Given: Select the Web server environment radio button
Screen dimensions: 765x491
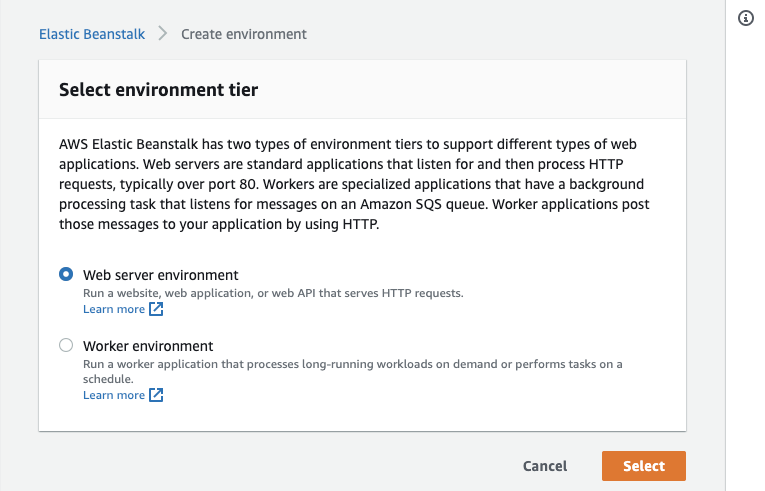Looking at the screenshot, I should (x=66, y=274).
